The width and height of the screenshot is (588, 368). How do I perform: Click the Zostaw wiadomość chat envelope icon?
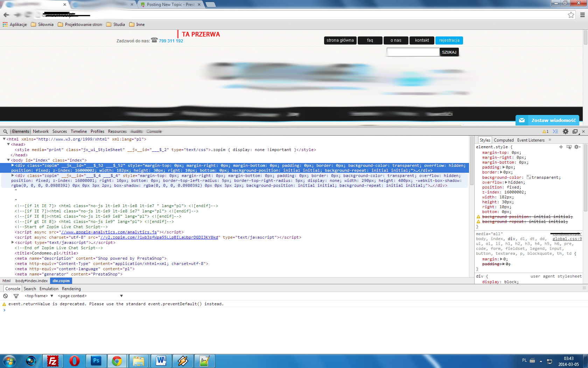tap(522, 120)
